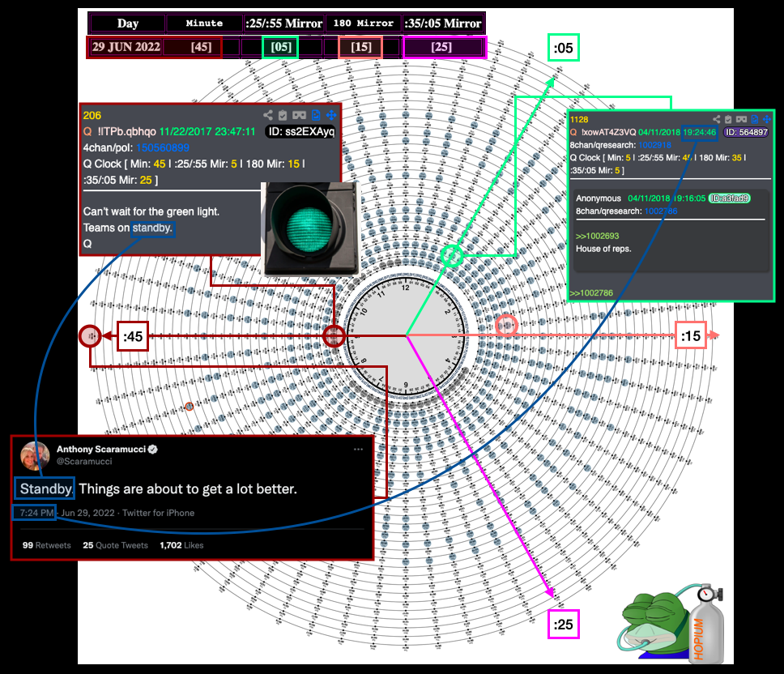Click the [45] minute cell
The image size is (784, 674).
point(201,47)
